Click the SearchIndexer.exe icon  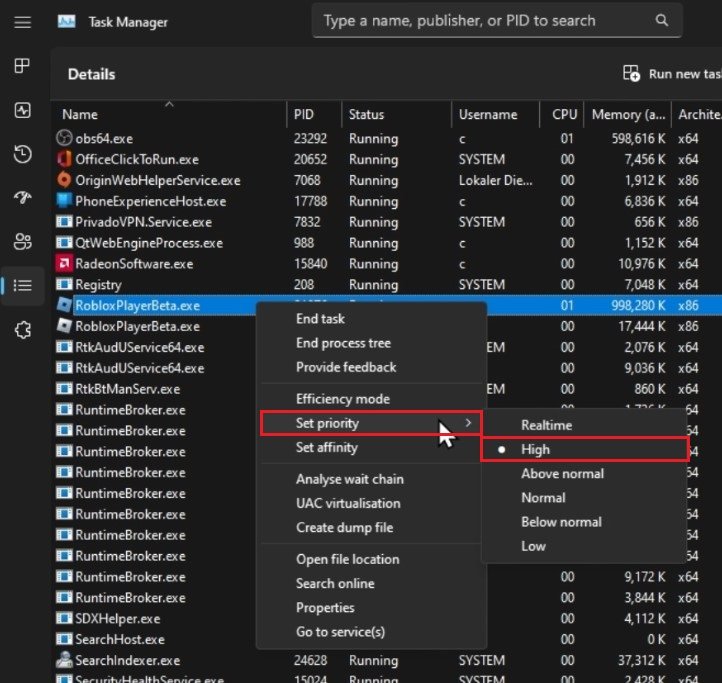coord(64,660)
